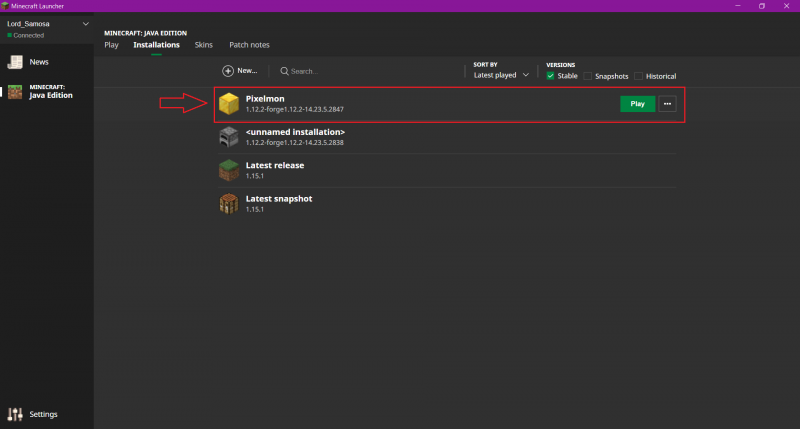Close the Minecraft Launcher window
This screenshot has height=429, width=800.
click(786, 6)
